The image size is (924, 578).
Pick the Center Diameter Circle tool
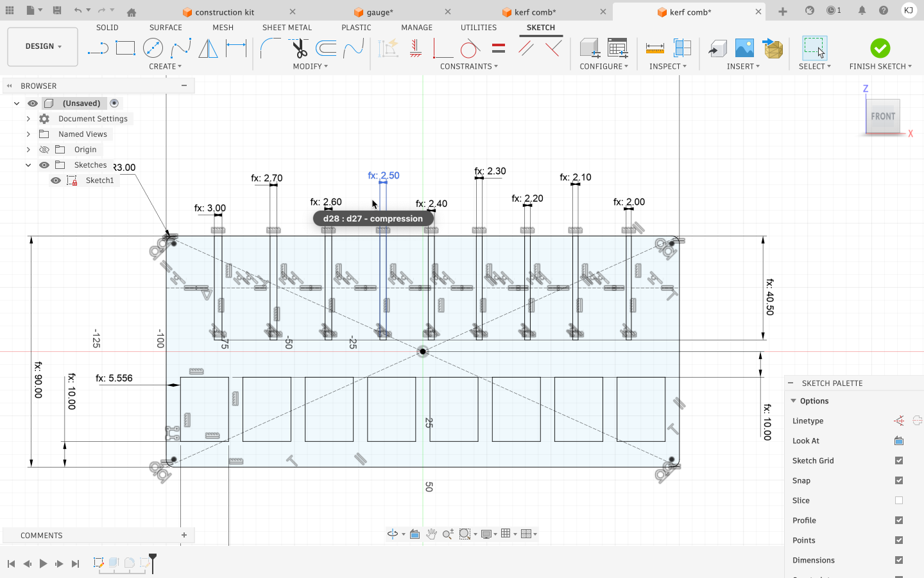point(153,48)
